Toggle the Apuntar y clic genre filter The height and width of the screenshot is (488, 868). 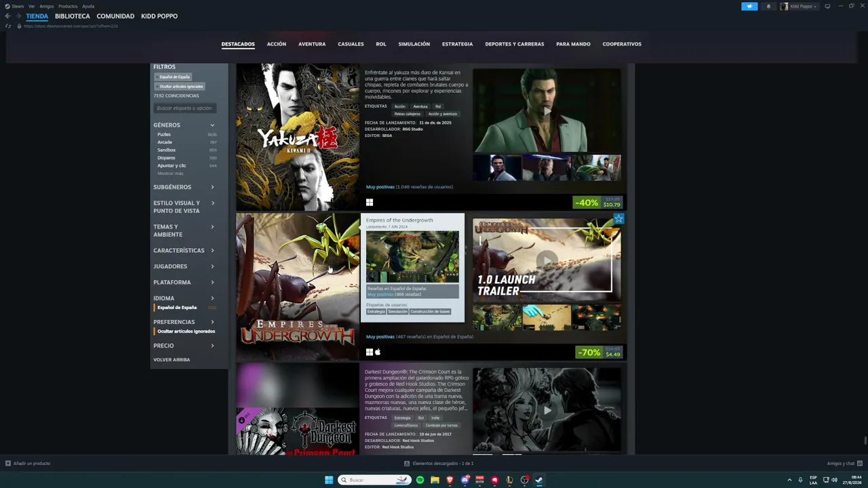186,165
